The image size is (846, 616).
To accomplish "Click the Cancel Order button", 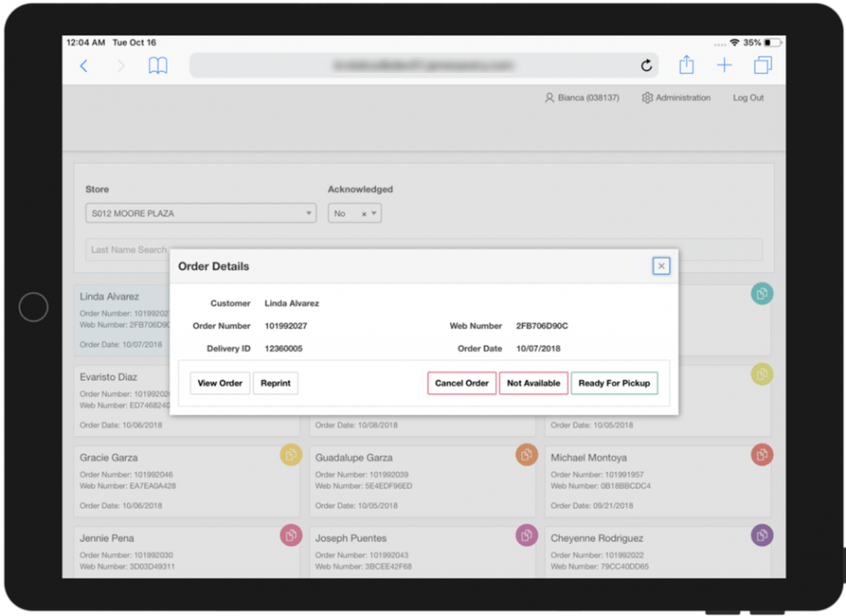I will [x=461, y=382].
